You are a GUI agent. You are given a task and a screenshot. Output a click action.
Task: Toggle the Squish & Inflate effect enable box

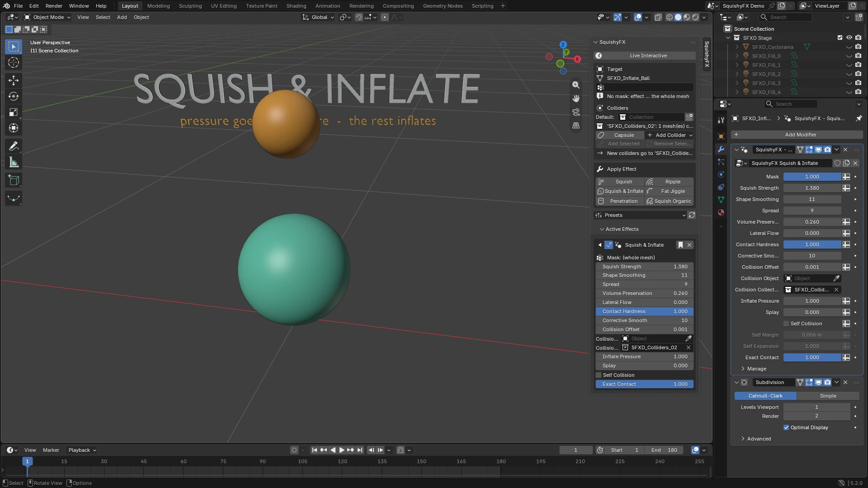(609, 245)
